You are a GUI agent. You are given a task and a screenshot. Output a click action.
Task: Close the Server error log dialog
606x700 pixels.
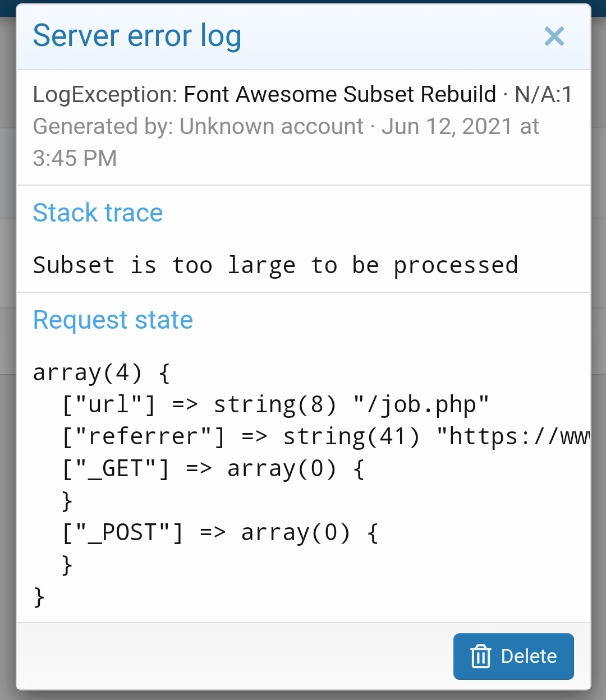[x=554, y=36]
